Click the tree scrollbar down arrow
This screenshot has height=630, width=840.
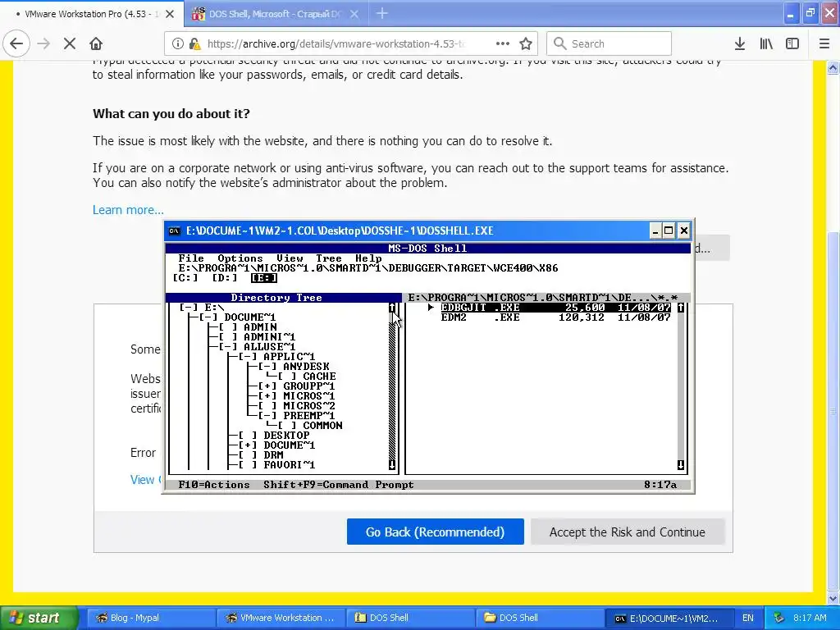(x=392, y=465)
